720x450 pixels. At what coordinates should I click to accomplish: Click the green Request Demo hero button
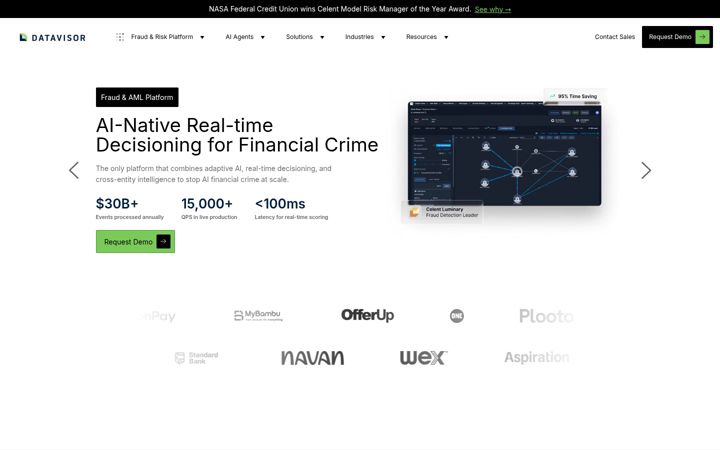click(135, 242)
